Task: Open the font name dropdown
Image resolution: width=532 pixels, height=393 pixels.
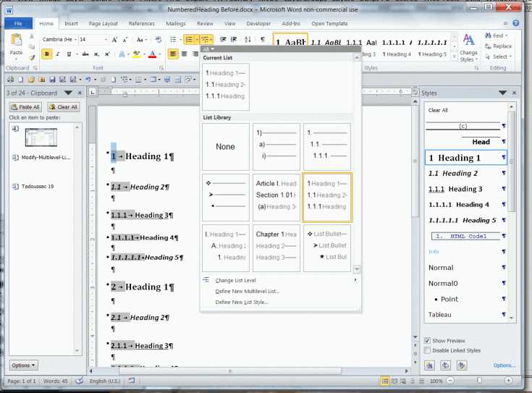Action: [x=75, y=40]
